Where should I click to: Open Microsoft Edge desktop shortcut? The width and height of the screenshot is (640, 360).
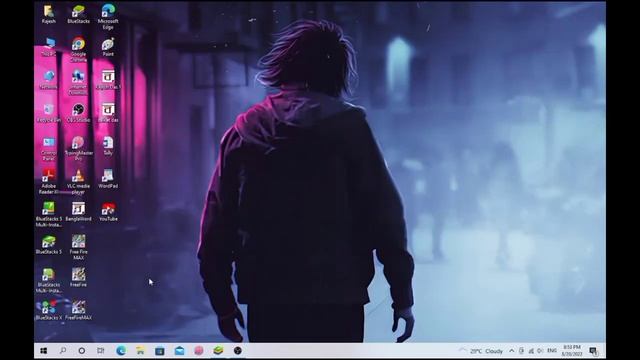pyautogui.click(x=108, y=16)
